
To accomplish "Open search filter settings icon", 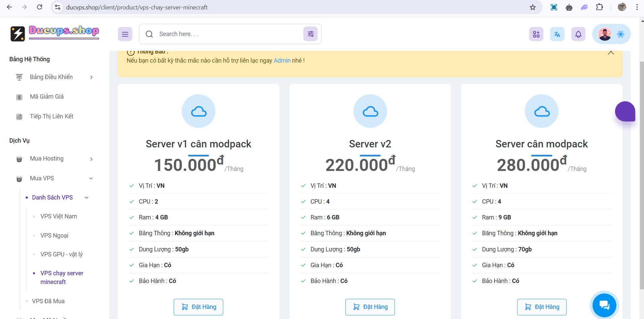I will click(x=310, y=34).
